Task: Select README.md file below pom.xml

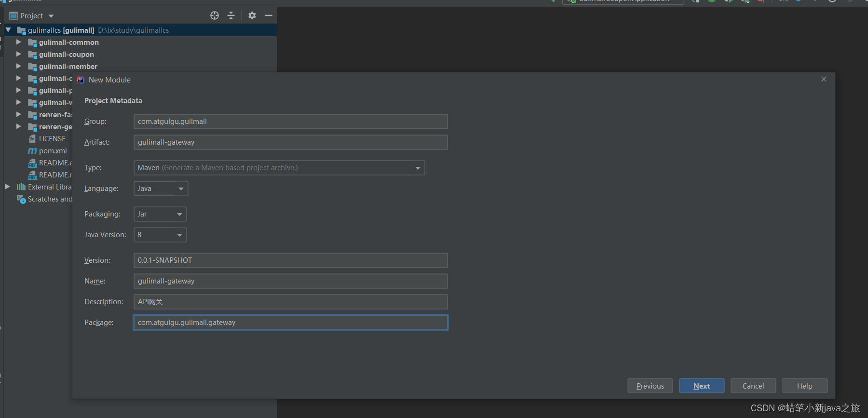Action: (x=55, y=175)
